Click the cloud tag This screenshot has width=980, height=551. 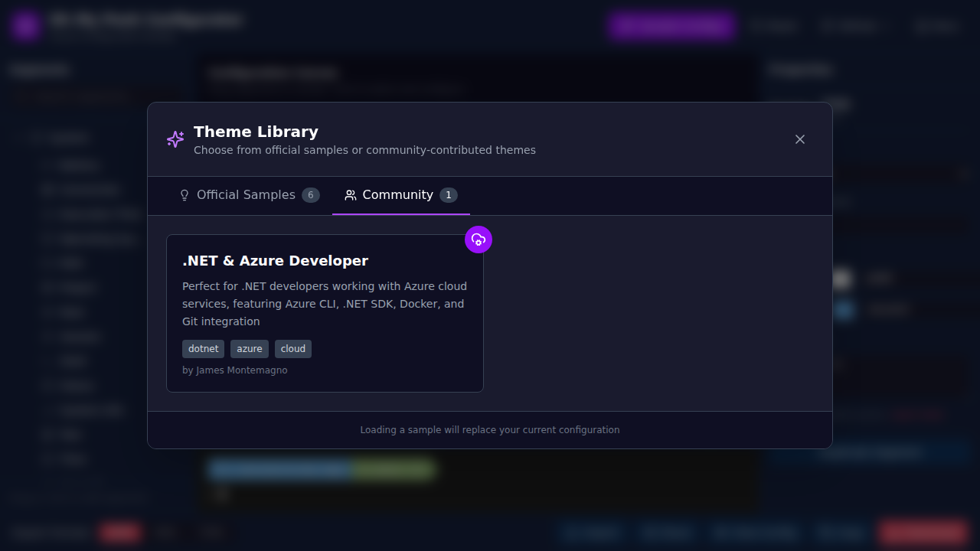[x=293, y=349]
